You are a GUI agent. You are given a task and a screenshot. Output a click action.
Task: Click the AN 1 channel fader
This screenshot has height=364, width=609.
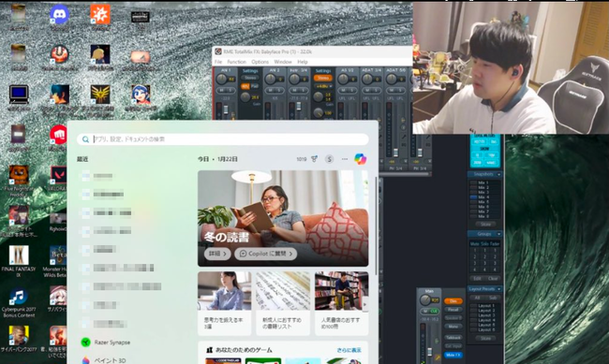tap(225, 110)
